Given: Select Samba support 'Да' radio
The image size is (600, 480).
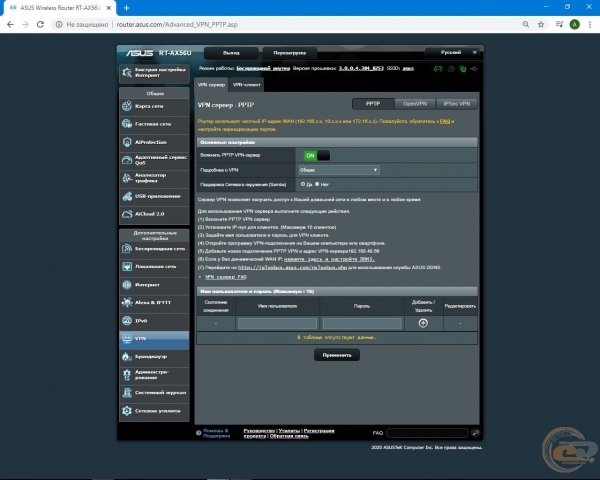Looking at the screenshot, I should click(x=303, y=184).
